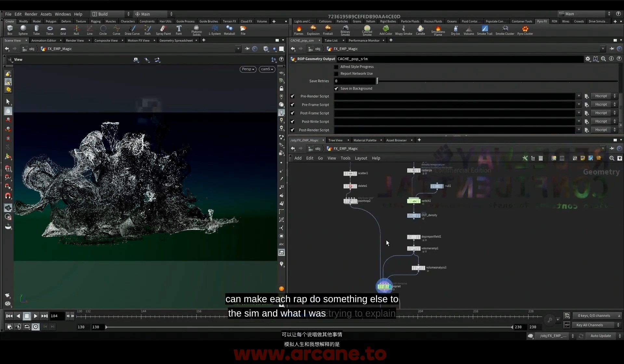
Task: Toggle Alfred Style Progress checkbox
Action: tap(336, 67)
